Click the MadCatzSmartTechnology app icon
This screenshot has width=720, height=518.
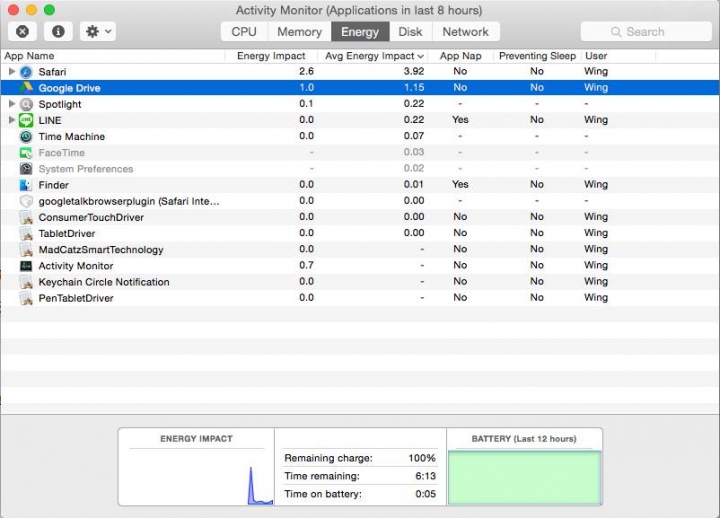pyautogui.click(x=26, y=249)
